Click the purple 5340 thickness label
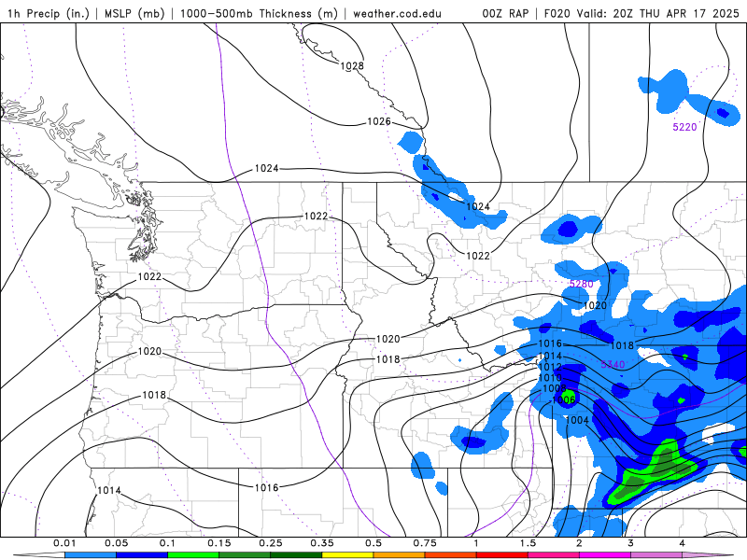 point(613,365)
